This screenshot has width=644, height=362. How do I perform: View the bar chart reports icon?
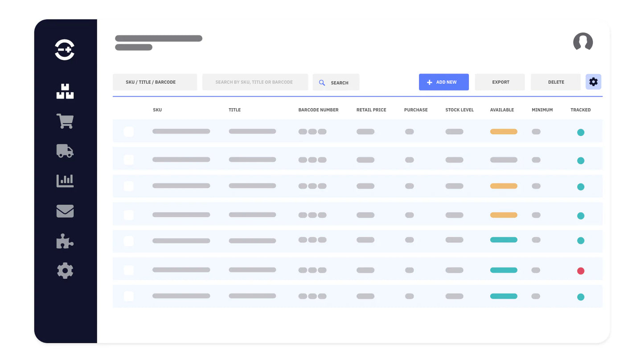65,180
